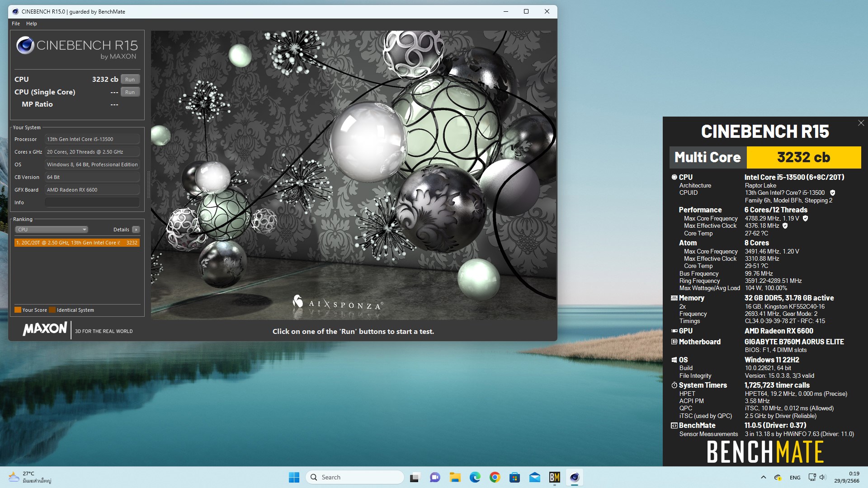The height and width of the screenshot is (488, 868).
Task: Click the taskbar Search box
Action: pos(355,477)
